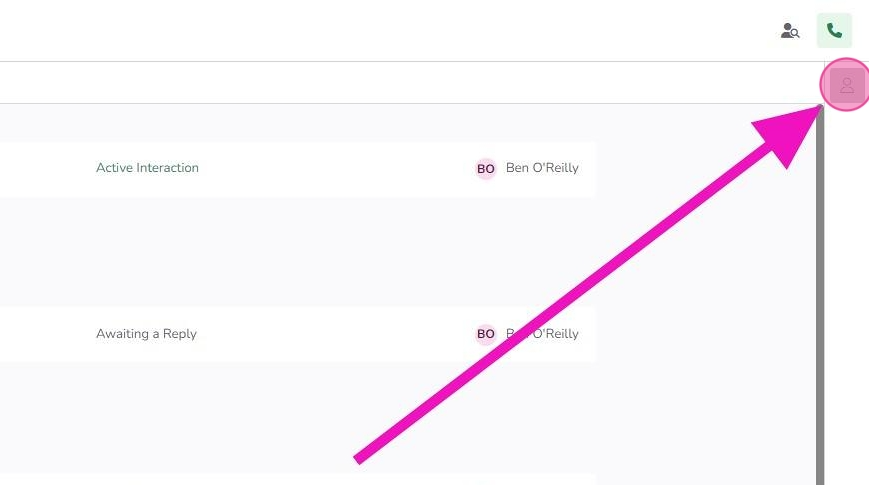The height and width of the screenshot is (485, 869).
Task: Click the vertical scrollbar on the right
Action: pyautogui.click(x=820, y=294)
